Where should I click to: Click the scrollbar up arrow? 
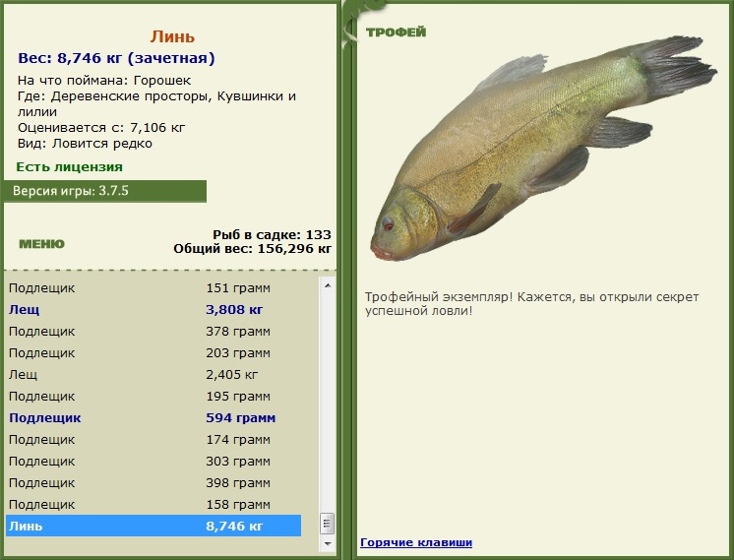pyautogui.click(x=328, y=285)
